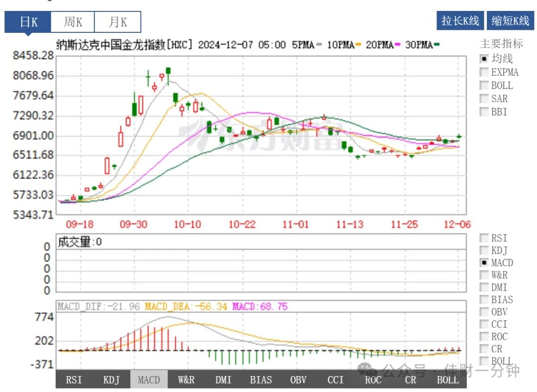Click the 主要指标 heading

click(x=501, y=43)
